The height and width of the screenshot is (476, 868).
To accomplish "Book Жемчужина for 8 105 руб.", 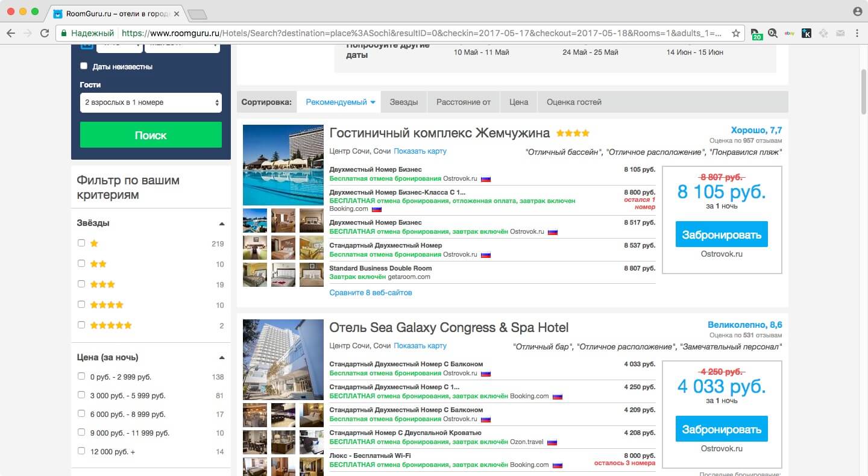I will pos(722,234).
